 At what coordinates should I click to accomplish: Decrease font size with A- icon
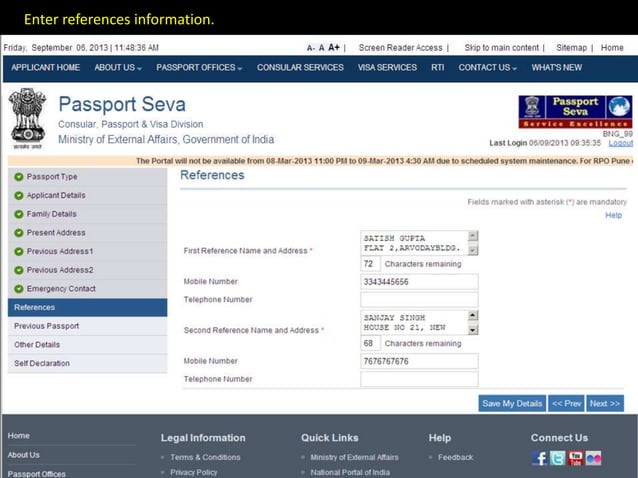pyautogui.click(x=310, y=48)
